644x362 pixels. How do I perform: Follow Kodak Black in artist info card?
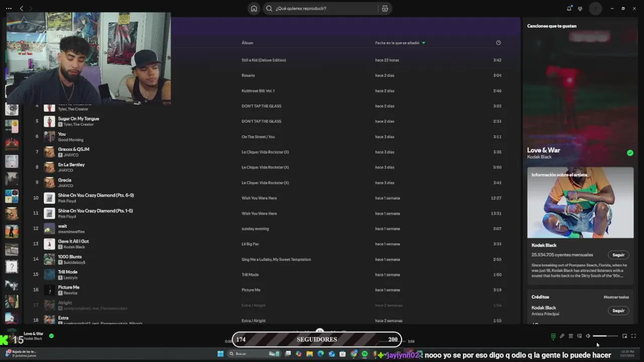pyautogui.click(x=618, y=255)
